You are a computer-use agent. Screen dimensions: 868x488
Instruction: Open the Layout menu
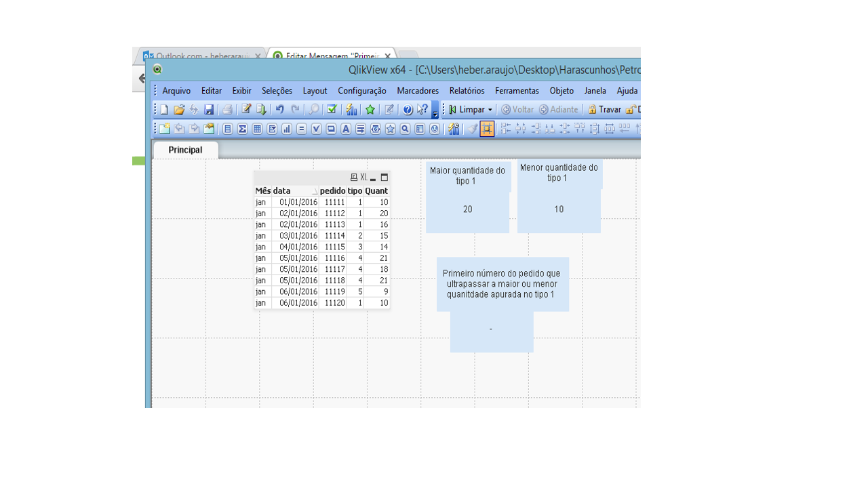pyautogui.click(x=315, y=91)
